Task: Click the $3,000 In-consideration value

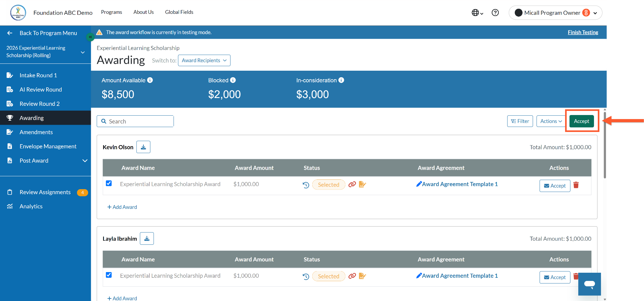Action: pyautogui.click(x=313, y=94)
